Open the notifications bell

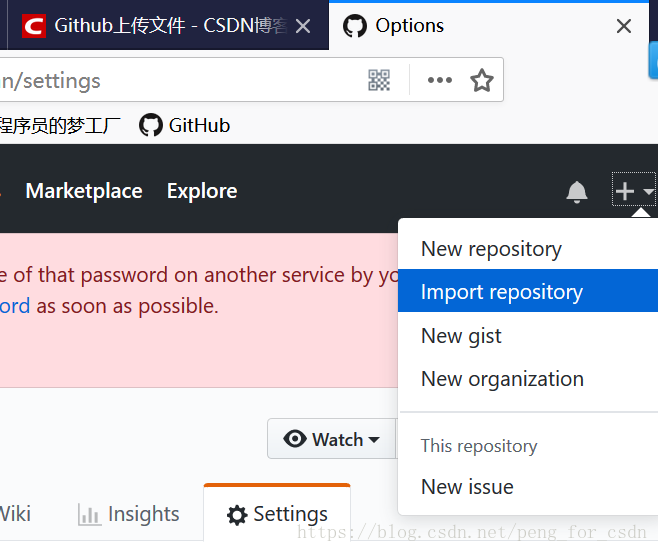(577, 192)
